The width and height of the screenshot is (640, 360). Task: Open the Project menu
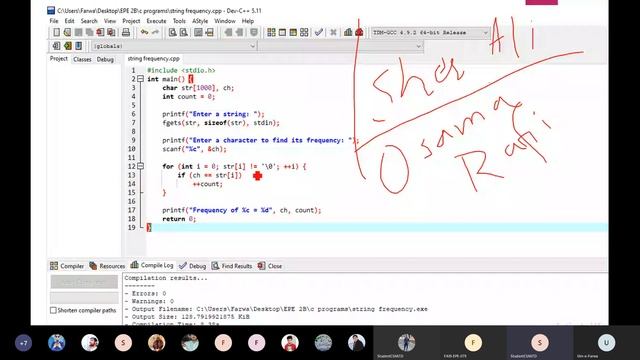point(131,21)
